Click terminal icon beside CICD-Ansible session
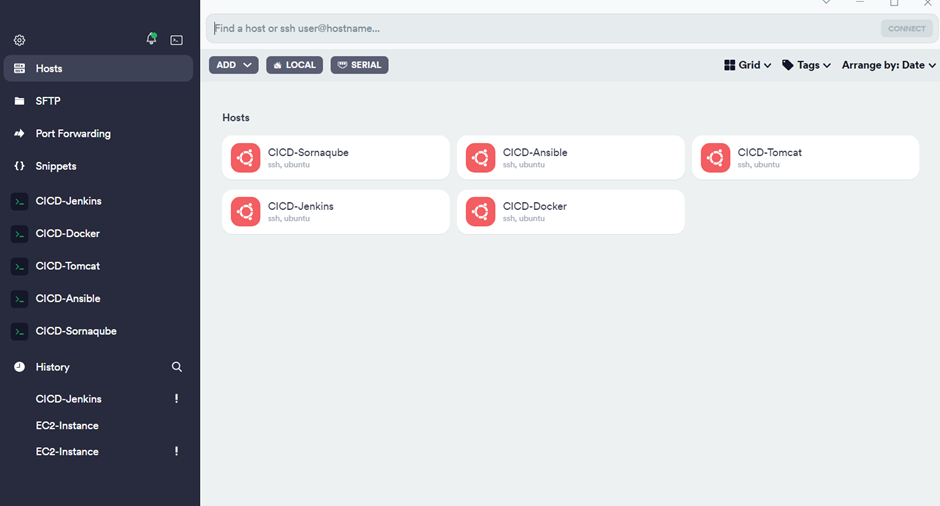 tap(19, 299)
